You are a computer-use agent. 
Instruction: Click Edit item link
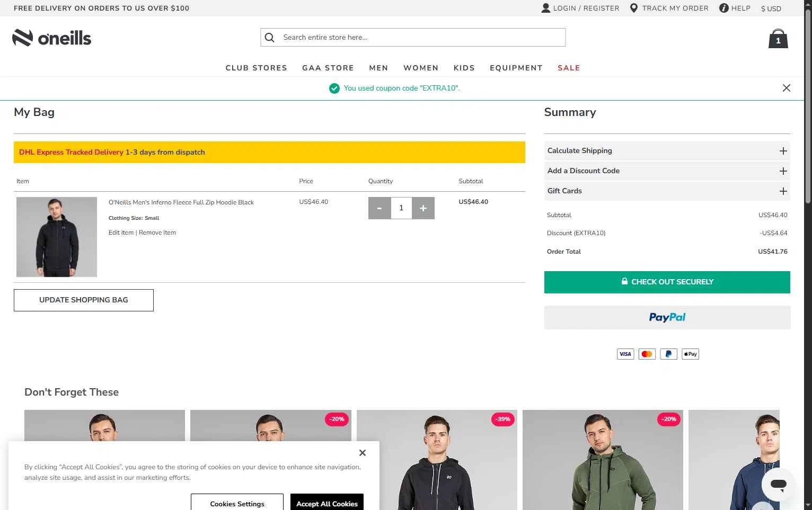[x=121, y=232]
